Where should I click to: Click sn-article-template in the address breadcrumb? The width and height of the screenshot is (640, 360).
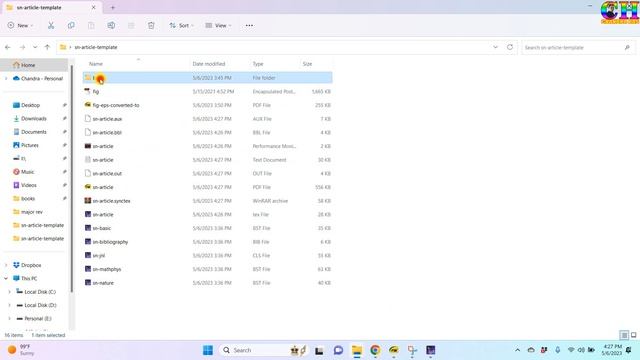pyautogui.click(x=96, y=47)
